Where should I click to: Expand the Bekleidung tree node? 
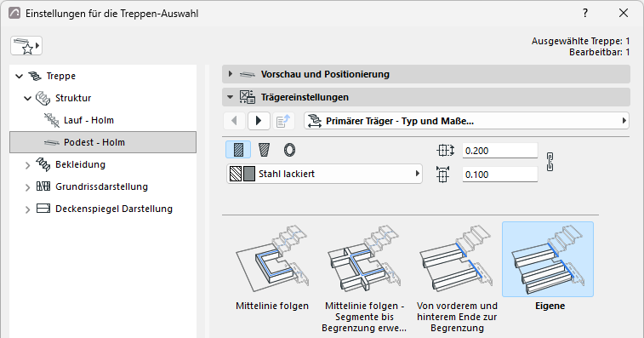27,165
